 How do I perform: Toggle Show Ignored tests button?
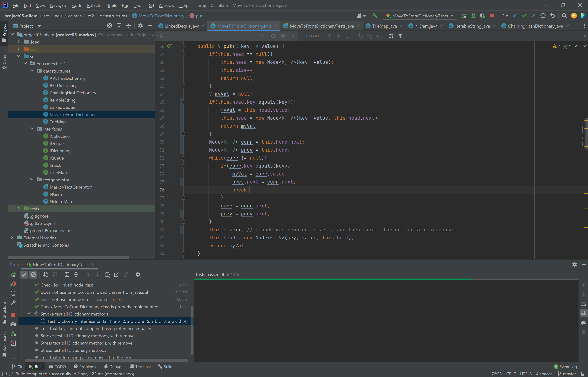point(33,275)
